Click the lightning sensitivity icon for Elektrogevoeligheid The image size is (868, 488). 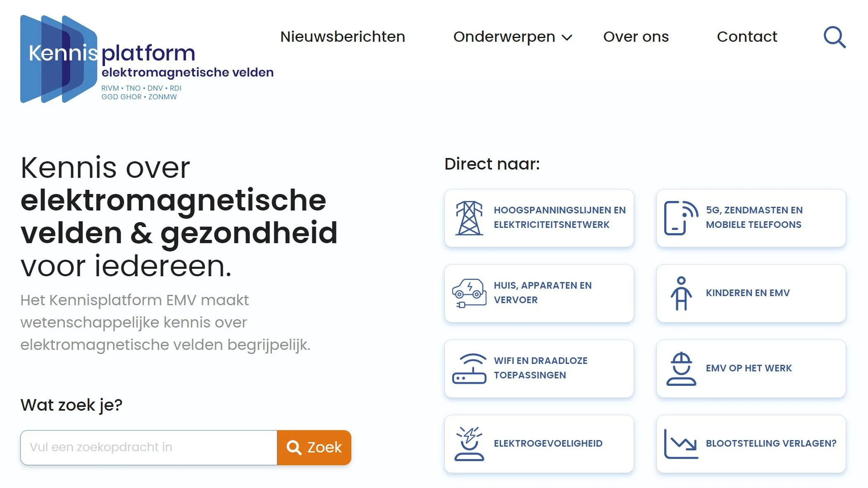pyautogui.click(x=470, y=443)
